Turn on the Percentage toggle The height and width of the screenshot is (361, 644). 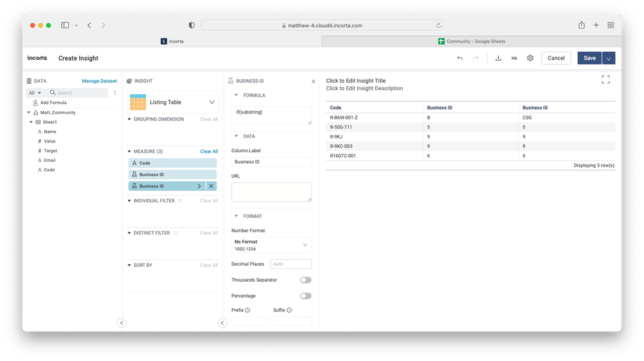(306, 296)
